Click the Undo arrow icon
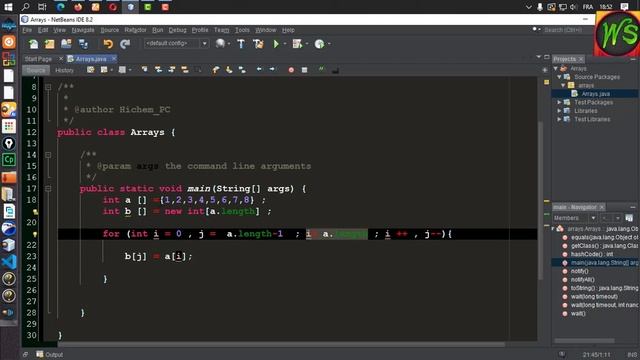The image size is (640, 360). (108, 44)
